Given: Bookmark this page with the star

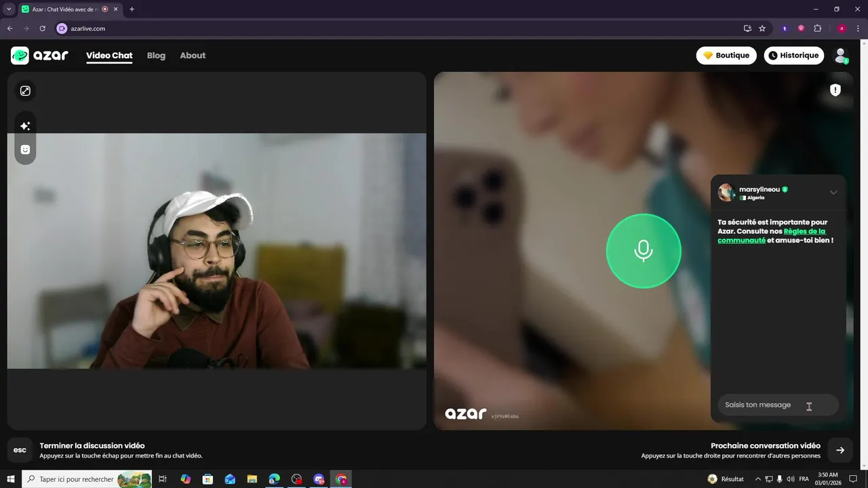Looking at the screenshot, I should [762, 28].
